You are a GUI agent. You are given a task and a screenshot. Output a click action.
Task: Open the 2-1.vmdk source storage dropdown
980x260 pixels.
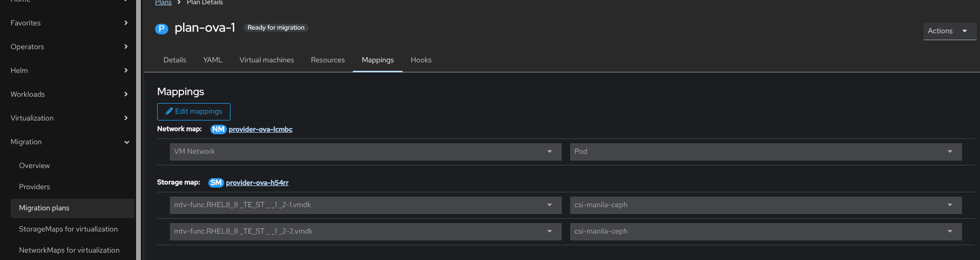[365, 205]
